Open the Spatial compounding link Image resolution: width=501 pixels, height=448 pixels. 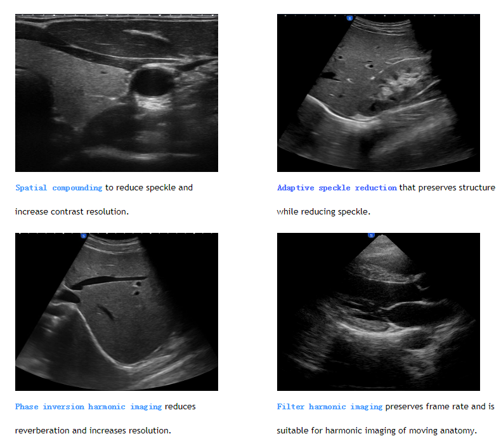59,188
